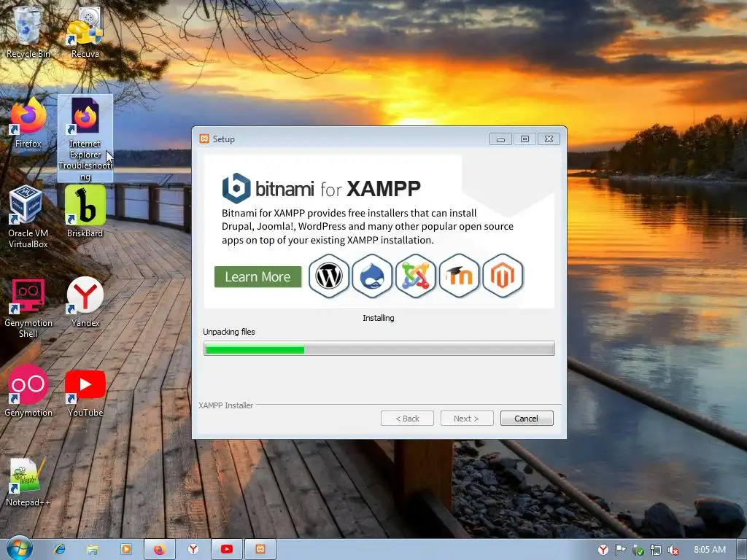The image size is (747, 560).
Task: Click the Installing label
Action: pos(379,318)
